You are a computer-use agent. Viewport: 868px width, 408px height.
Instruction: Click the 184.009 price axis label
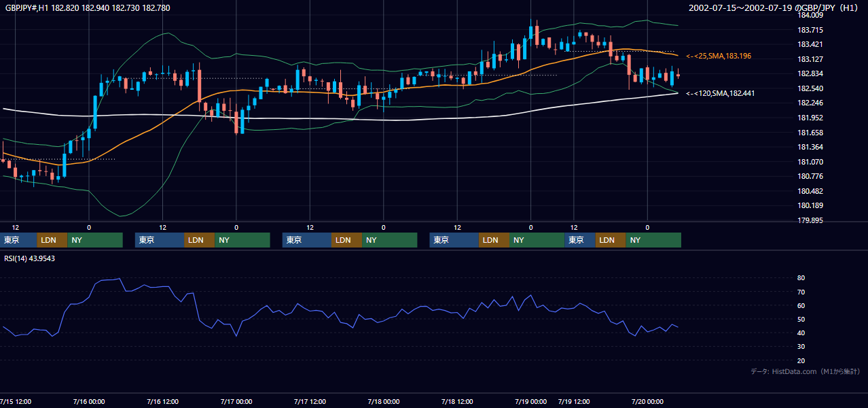click(810, 15)
